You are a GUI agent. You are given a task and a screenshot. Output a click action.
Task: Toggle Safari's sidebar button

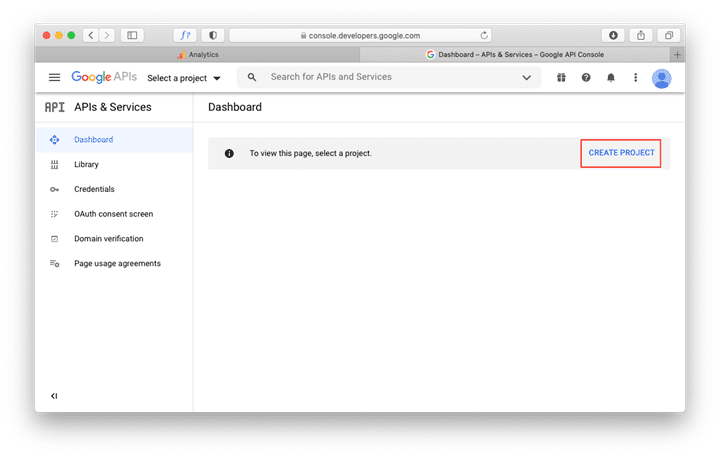[x=132, y=35]
